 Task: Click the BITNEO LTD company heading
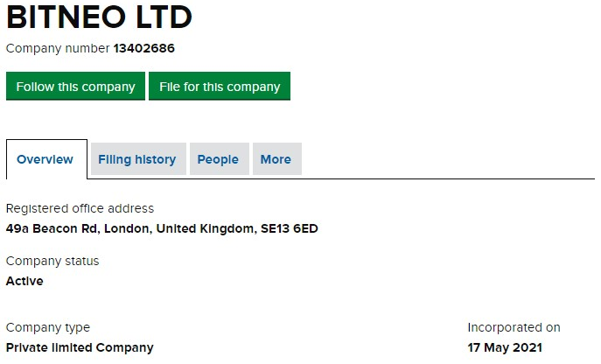[x=99, y=17]
